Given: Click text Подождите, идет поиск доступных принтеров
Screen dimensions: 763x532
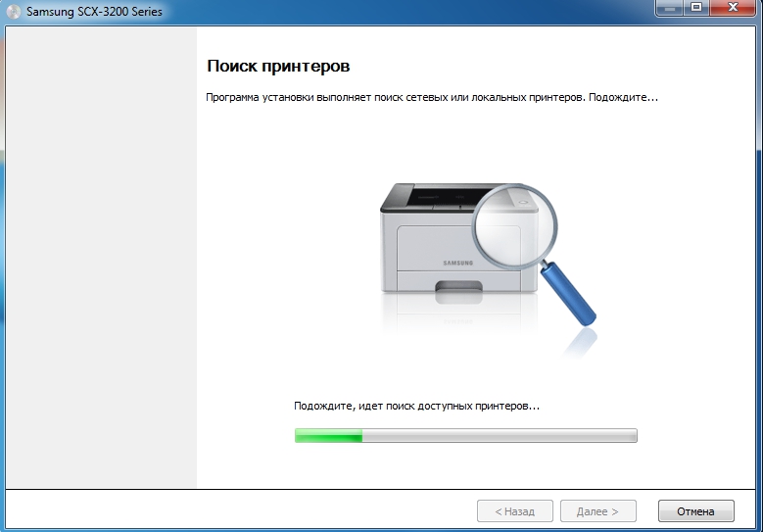Looking at the screenshot, I should point(416,406).
